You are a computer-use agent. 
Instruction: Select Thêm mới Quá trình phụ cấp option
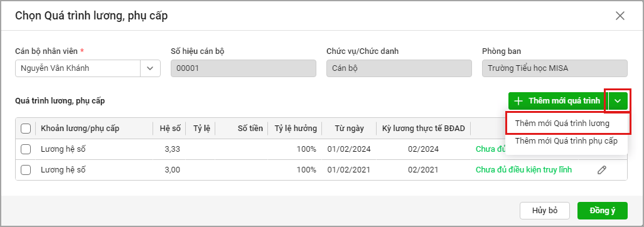point(566,141)
